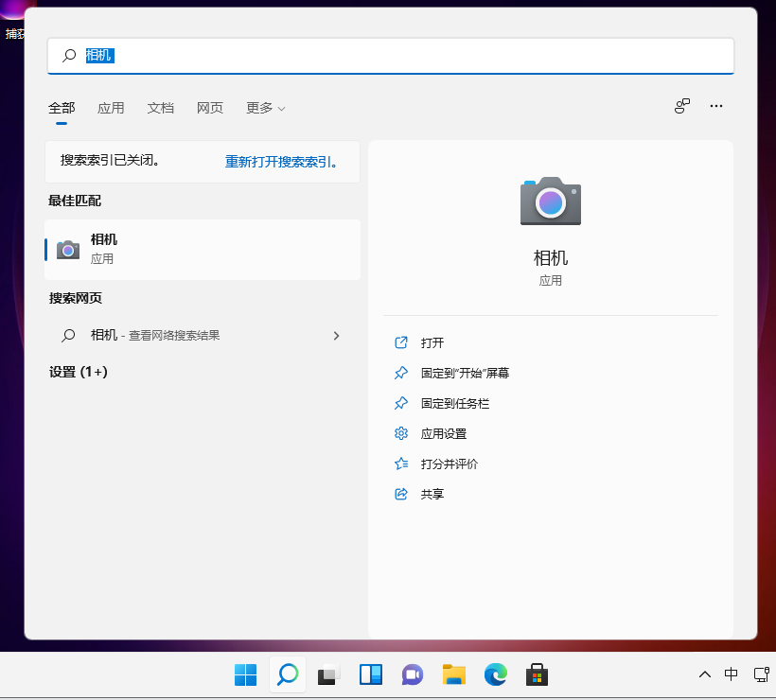
Task: Click the 固定到任务栏 pin icon
Action: [x=401, y=403]
